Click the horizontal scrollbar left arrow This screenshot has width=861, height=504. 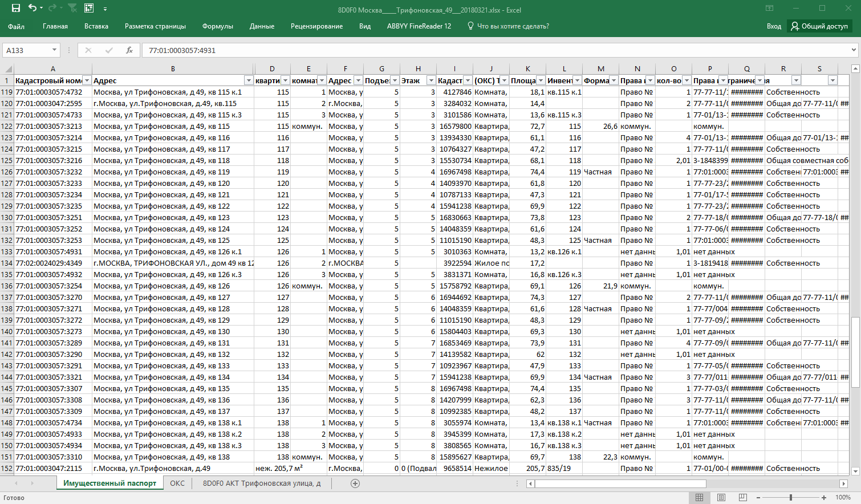tap(530, 483)
